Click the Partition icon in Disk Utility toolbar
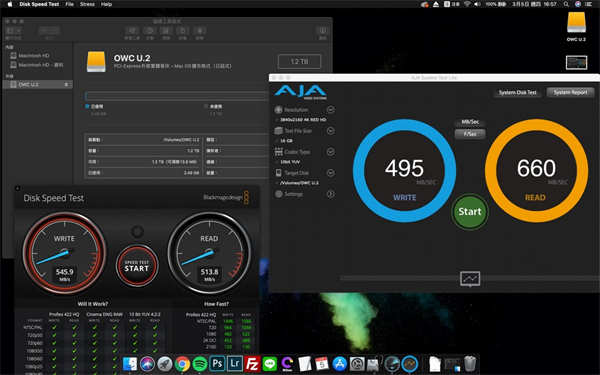The height and width of the screenshot is (375, 600). [149, 31]
